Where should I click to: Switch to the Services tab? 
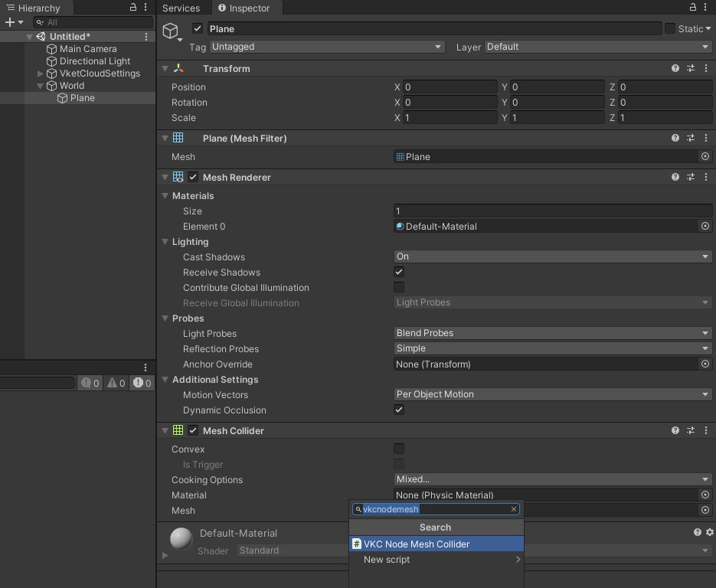pos(181,8)
